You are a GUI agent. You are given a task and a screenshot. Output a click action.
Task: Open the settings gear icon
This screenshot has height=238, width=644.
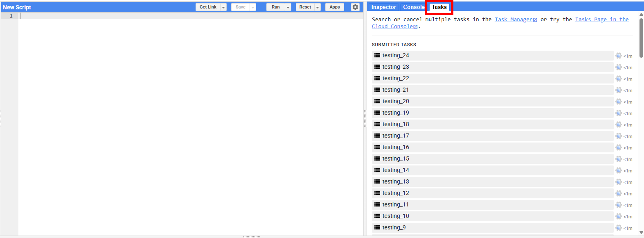[x=355, y=7]
